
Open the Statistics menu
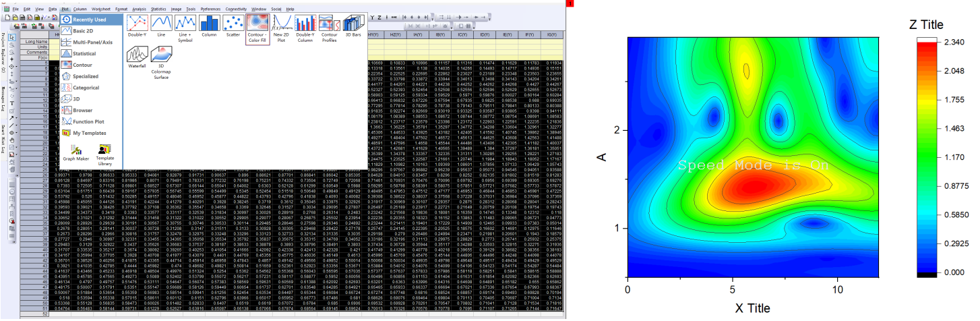pos(159,9)
